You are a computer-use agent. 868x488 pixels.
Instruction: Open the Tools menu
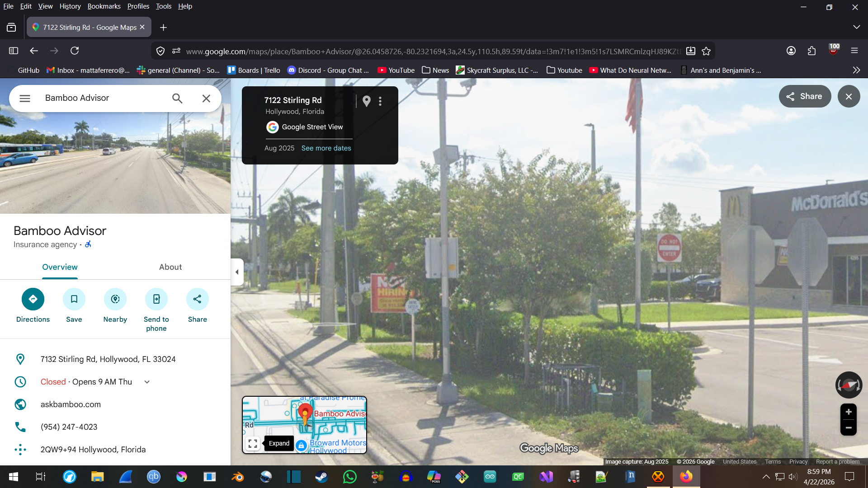pyautogui.click(x=164, y=6)
